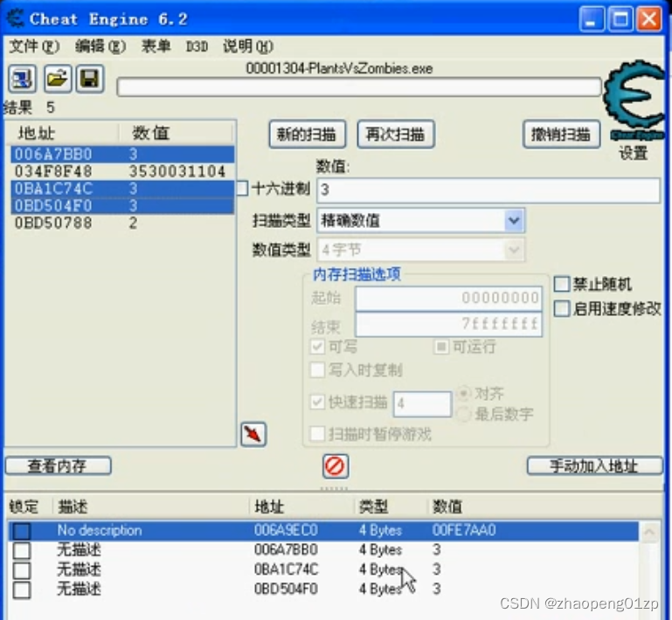Image resolution: width=672 pixels, height=620 pixels.
Task: Click the 类型 column header
Action: pos(373,506)
